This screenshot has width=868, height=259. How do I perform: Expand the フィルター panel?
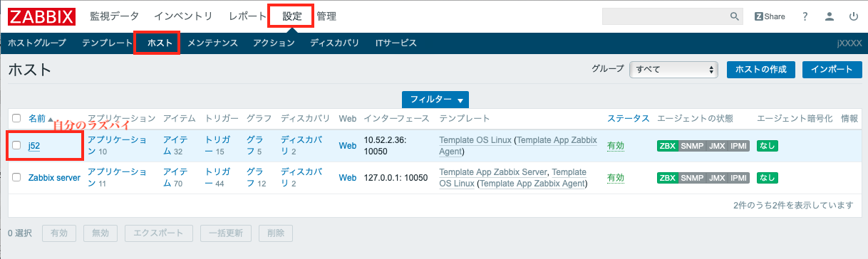pos(435,100)
